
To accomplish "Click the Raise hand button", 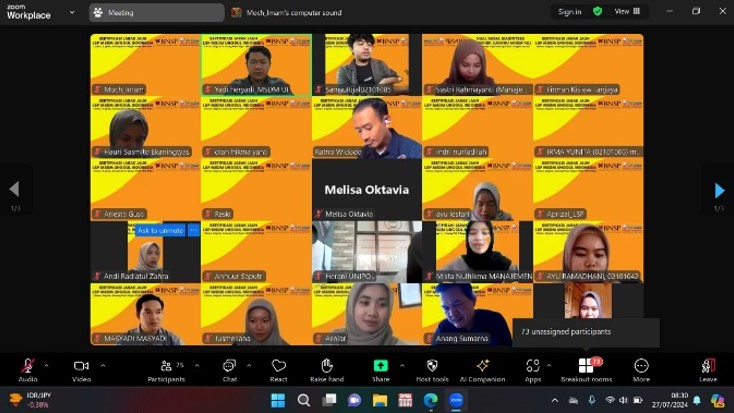I will 327,370.
